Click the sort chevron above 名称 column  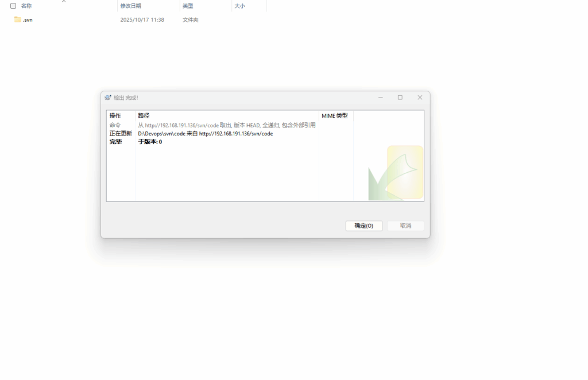coord(64,1)
